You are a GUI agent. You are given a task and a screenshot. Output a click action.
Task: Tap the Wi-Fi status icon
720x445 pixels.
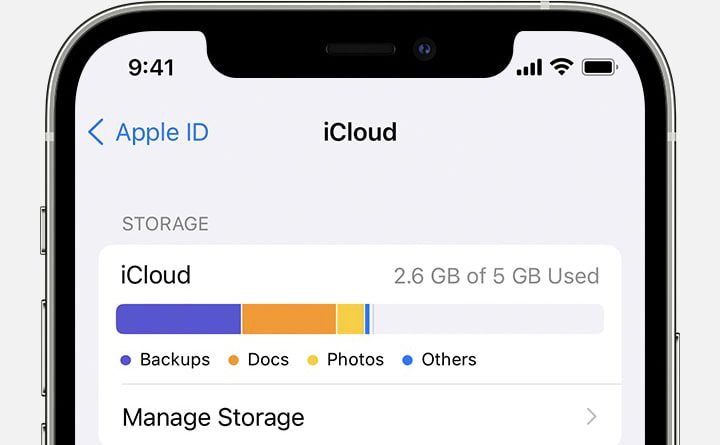[x=562, y=67]
